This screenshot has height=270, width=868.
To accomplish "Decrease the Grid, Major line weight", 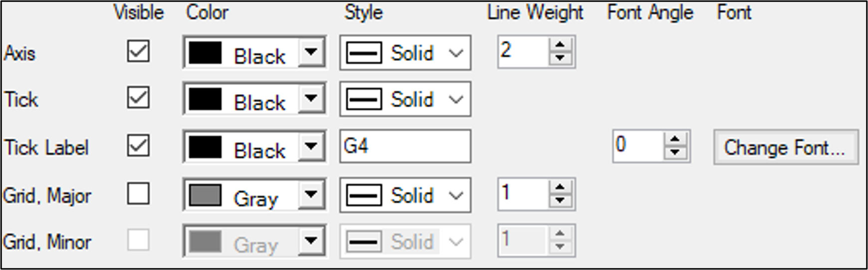I will tap(560, 201).
